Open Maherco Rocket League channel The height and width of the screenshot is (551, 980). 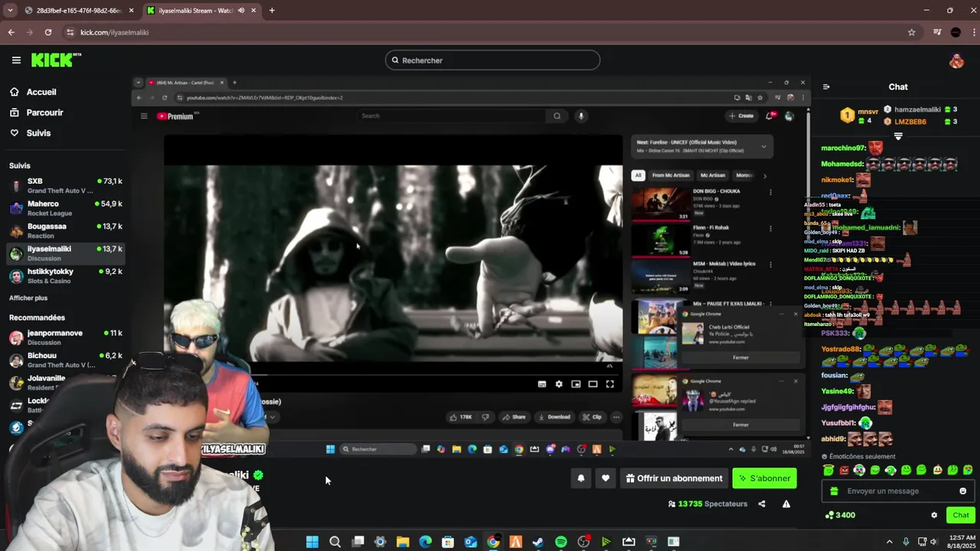click(x=66, y=208)
